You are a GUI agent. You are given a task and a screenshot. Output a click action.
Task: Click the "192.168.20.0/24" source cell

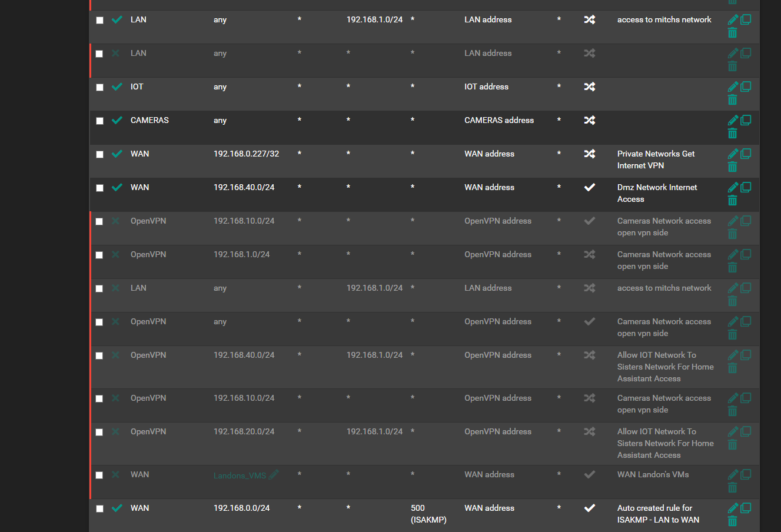click(244, 431)
